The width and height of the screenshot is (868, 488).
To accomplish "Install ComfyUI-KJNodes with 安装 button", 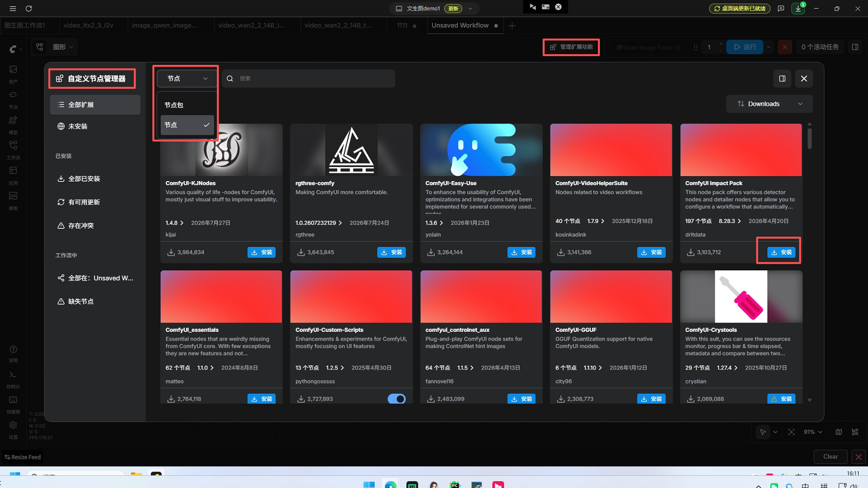I will (x=262, y=252).
